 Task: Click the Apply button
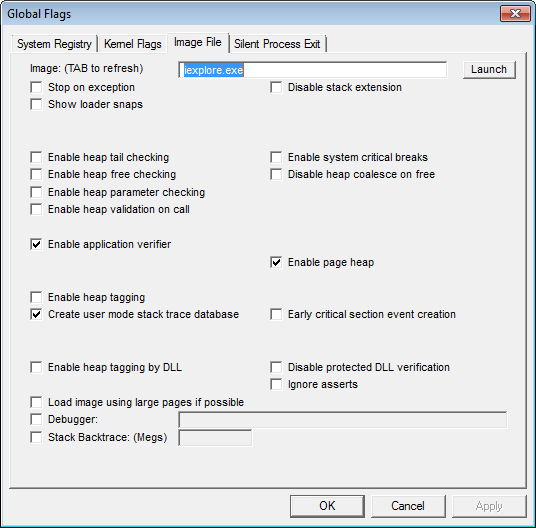489,506
